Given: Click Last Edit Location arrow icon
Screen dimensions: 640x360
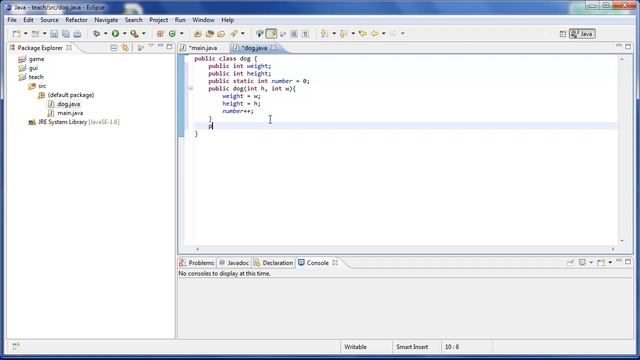Looking at the screenshot, I should [x=362, y=34].
